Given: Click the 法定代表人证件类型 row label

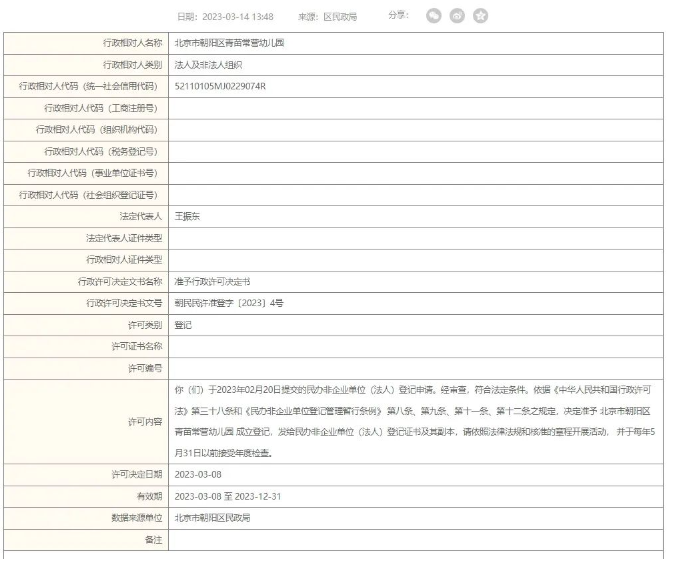Looking at the screenshot, I should tap(124, 238).
